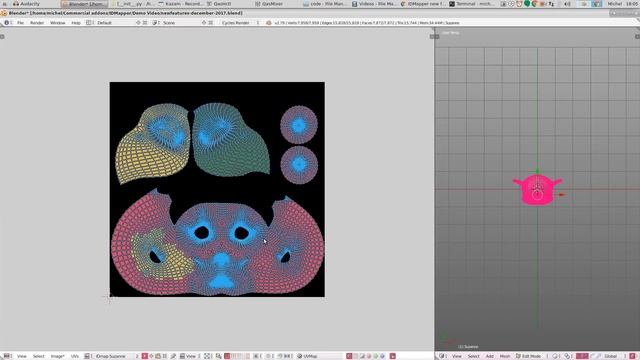
Task: Expand the UV editor right properties region plus
Action: click(x=432, y=37)
